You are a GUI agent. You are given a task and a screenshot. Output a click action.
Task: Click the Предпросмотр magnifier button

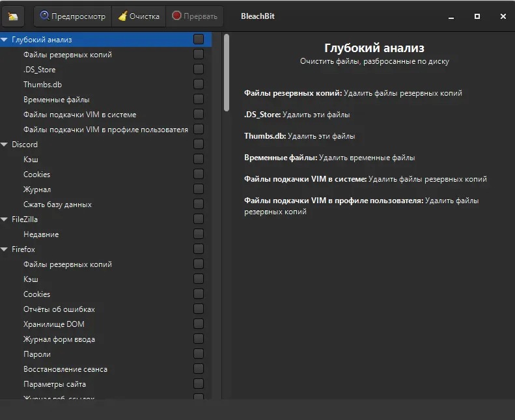(x=72, y=16)
